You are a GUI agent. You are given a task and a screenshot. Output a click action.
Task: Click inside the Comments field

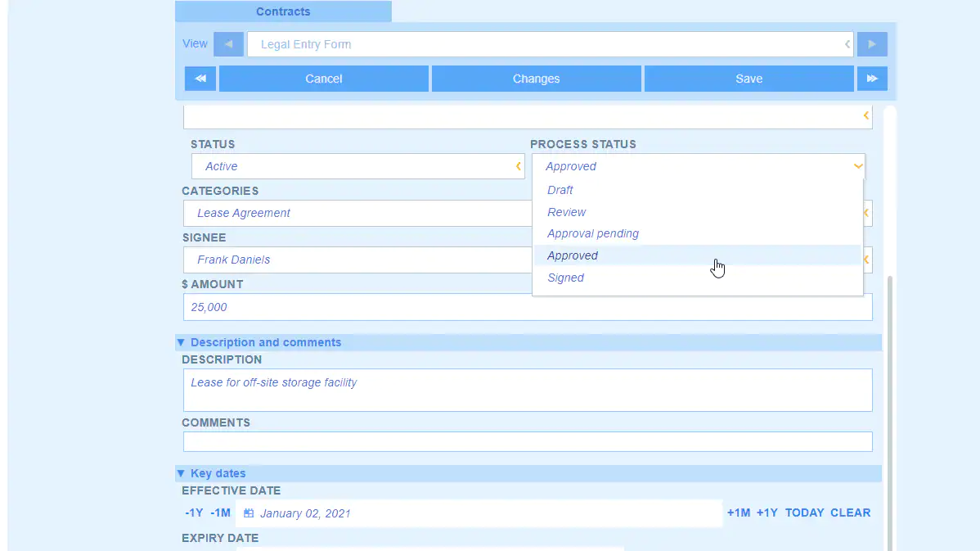pos(528,441)
